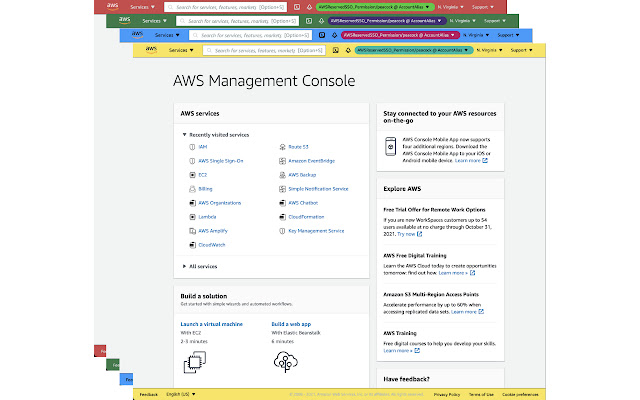Collapse Recently visited services section
Screen dimensions: 640x400
pos(216,135)
